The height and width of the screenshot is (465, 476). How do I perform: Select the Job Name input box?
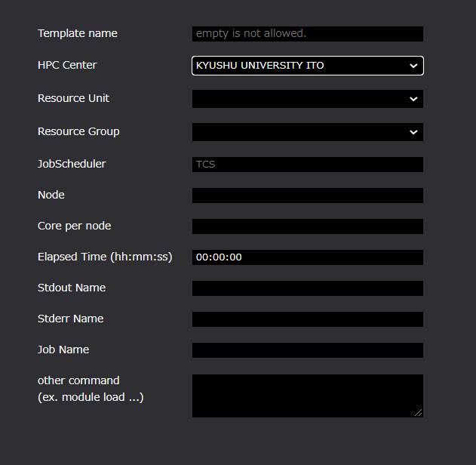[x=307, y=350]
